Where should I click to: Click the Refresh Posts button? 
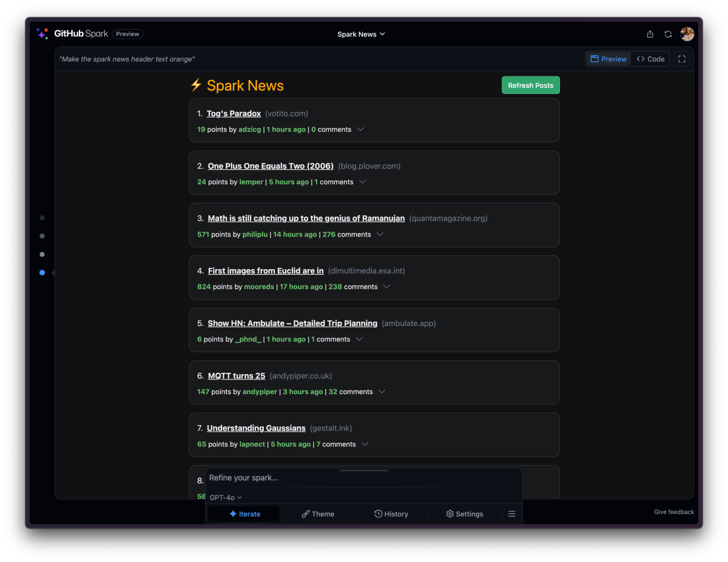click(531, 85)
